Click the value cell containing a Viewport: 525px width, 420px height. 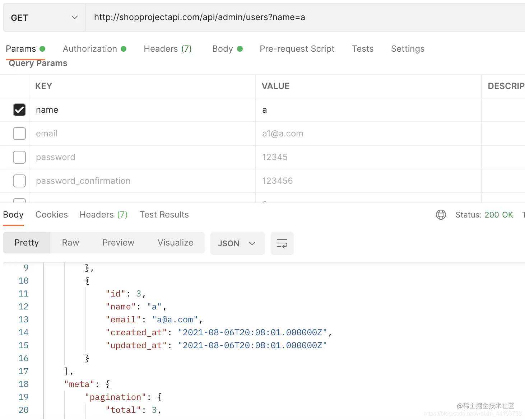368,110
